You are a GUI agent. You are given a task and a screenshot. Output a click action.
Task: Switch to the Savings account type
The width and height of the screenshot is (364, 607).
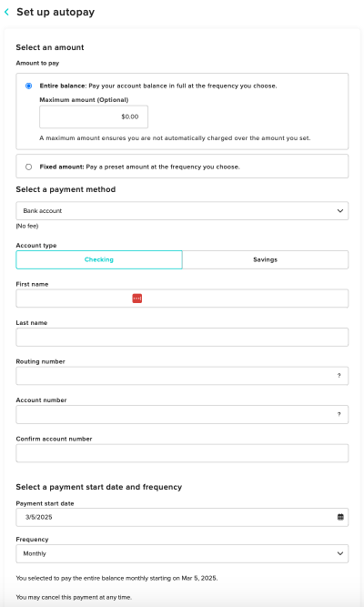(265, 259)
